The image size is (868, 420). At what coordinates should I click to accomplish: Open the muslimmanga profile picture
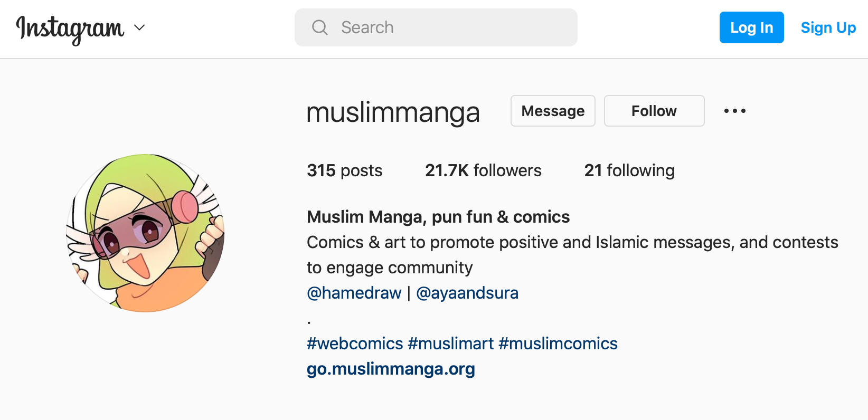coord(145,233)
